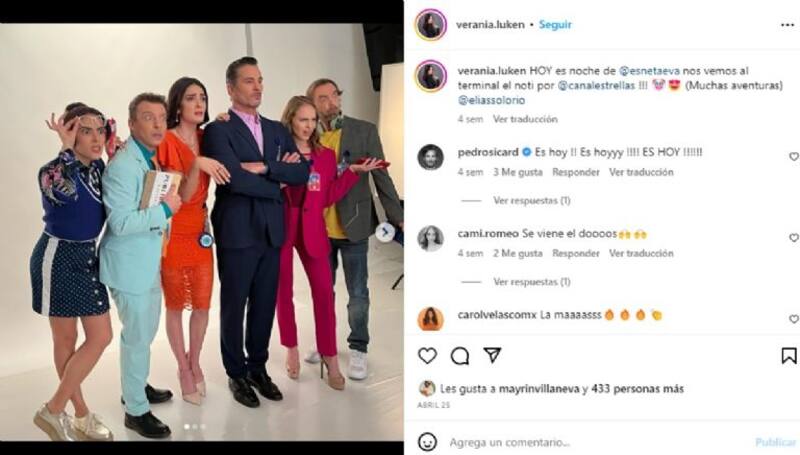Like the post with the heart icon
Viewport: 800px width, 455px height.
(x=428, y=356)
